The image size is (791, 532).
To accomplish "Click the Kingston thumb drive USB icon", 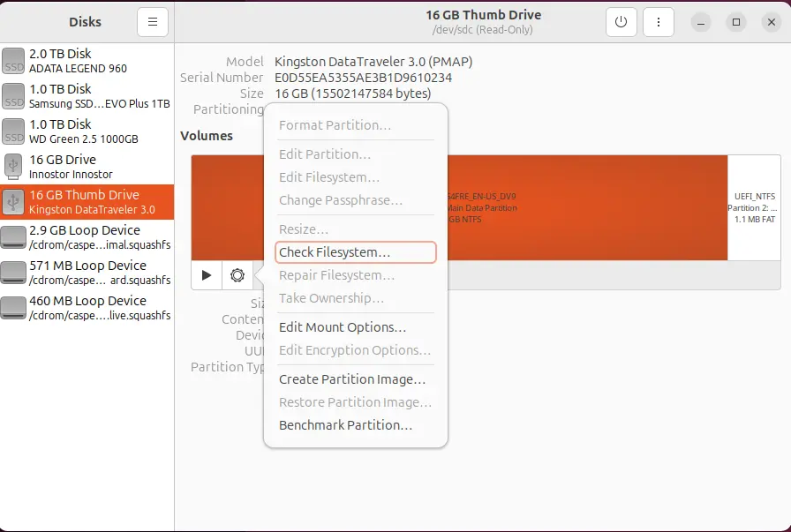I will point(13,202).
